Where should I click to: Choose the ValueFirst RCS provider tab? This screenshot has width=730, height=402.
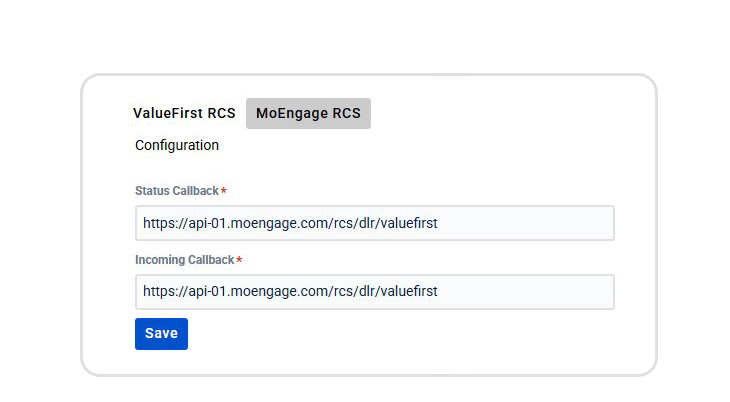(184, 113)
